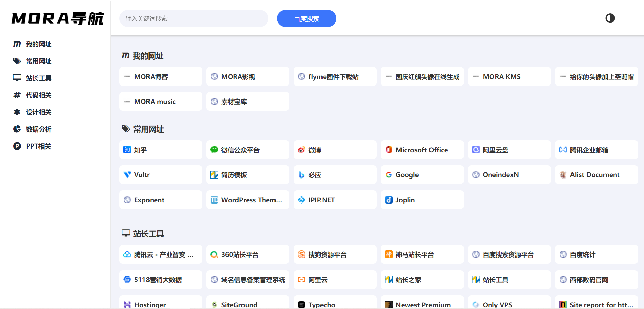Open 我的网址 in the sidebar

coord(38,44)
